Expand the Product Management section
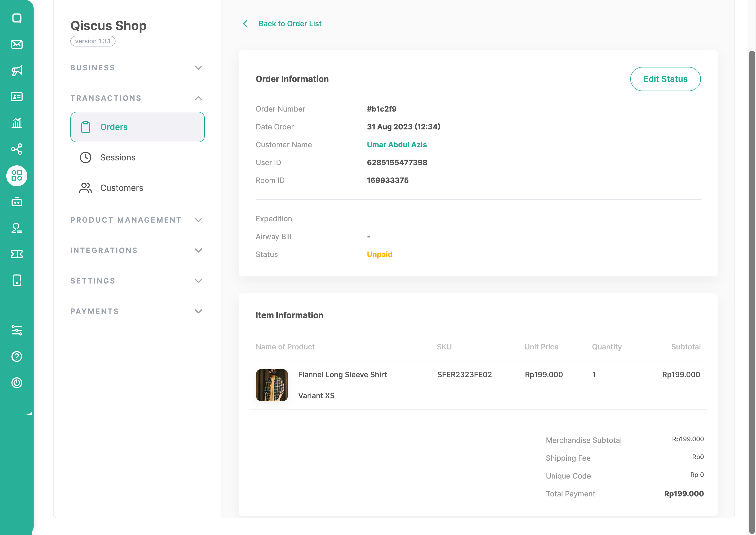The image size is (756, 535). coord(137,220)
